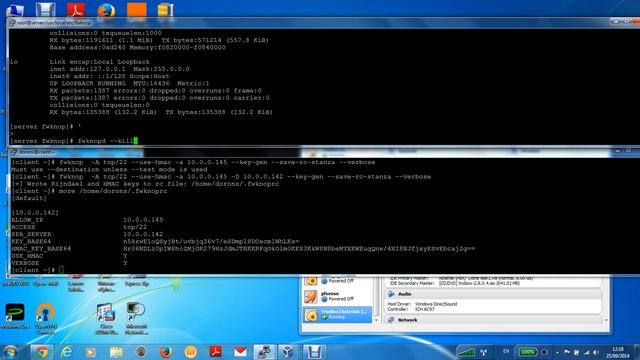Open Windows Media Player taskbar icon
This screenshot has height=360, width=640.
tap(91, 352)
